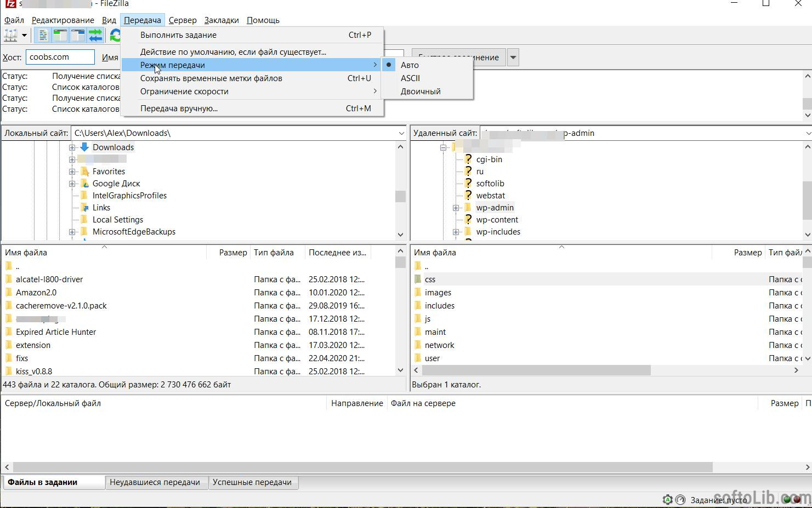Open the Файл menu
The height and width of the screenshot is (508, 812).
(x=14, y=20)
